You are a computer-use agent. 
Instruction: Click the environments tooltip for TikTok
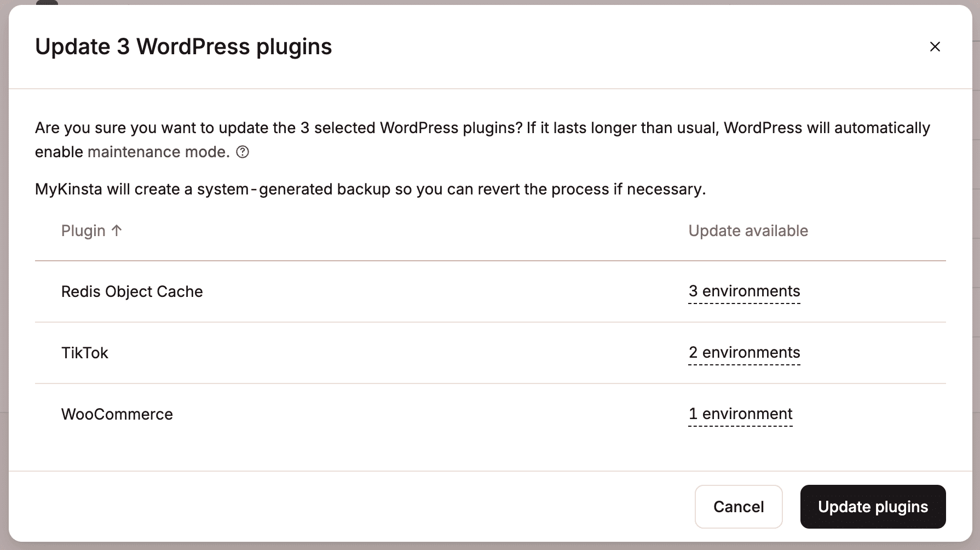[744, 352]
